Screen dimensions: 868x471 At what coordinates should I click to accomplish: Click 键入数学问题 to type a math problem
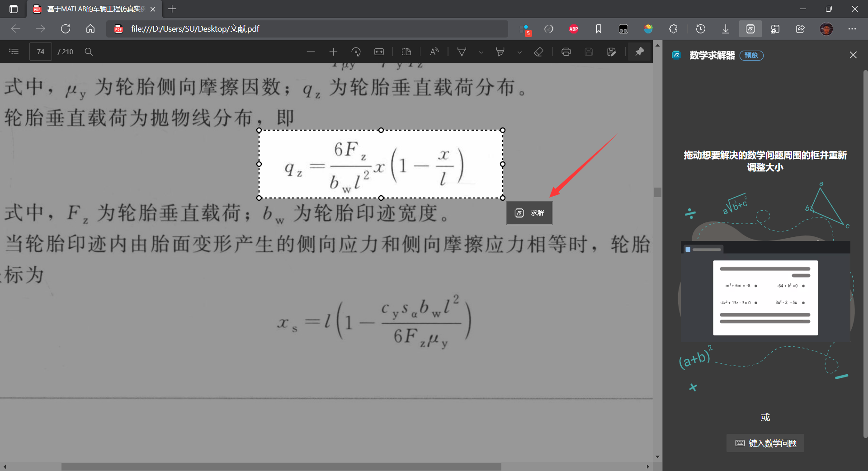[x=764, y=443]
